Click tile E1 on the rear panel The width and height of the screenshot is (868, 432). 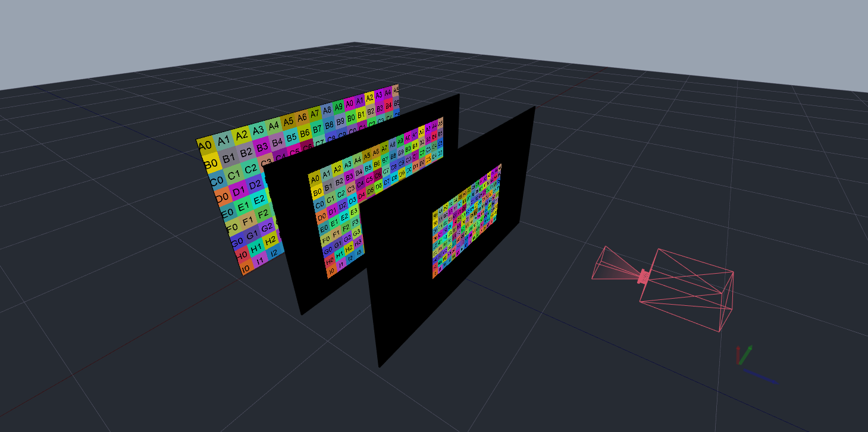[x=243, y=208]
